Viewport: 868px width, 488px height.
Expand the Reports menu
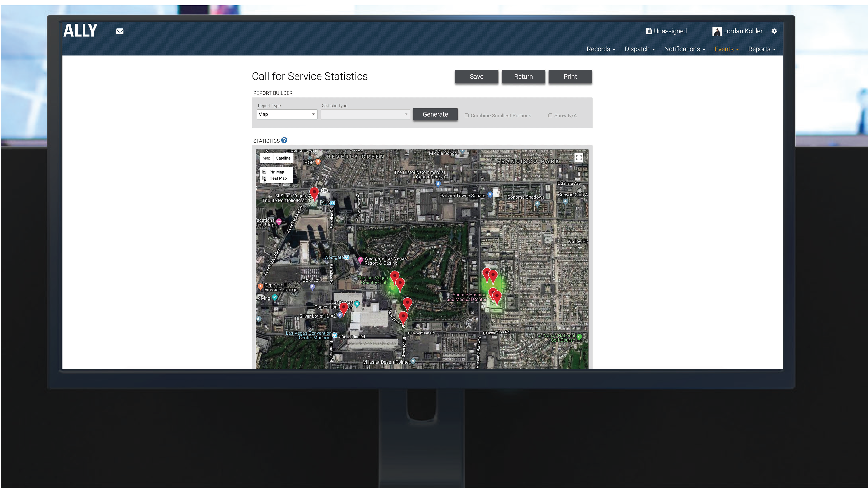(762, 49)
